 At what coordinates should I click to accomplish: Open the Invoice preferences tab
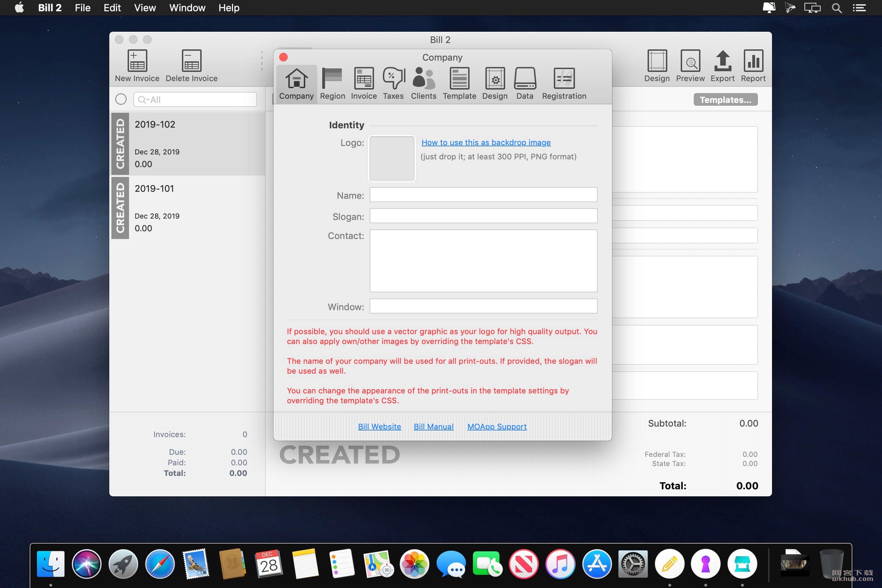[364, 84]
